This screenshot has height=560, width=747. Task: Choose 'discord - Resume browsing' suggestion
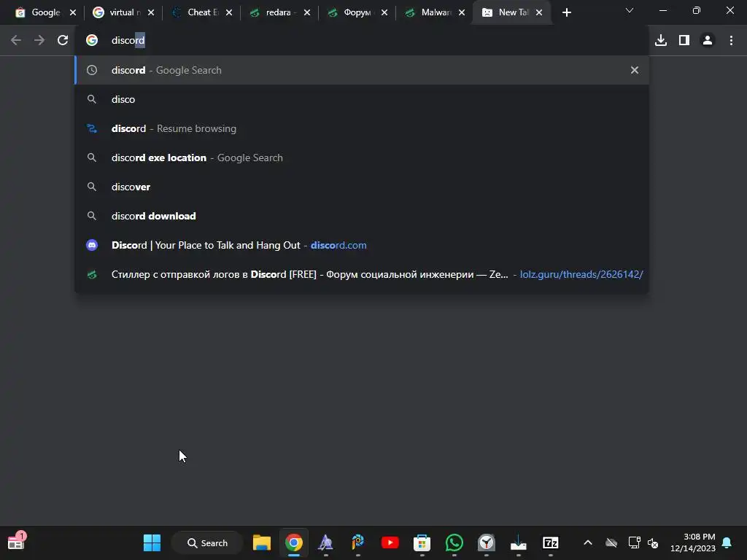click(362, 128)
